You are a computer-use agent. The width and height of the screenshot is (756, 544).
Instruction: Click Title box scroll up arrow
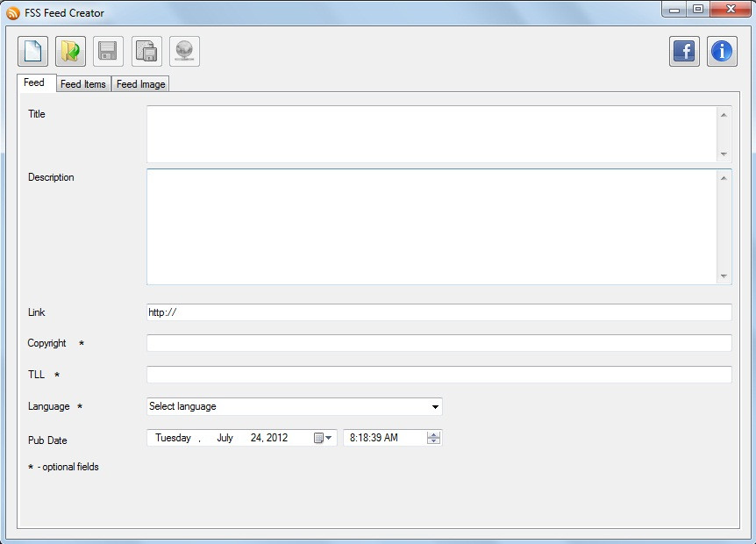(x=724, y=115)
